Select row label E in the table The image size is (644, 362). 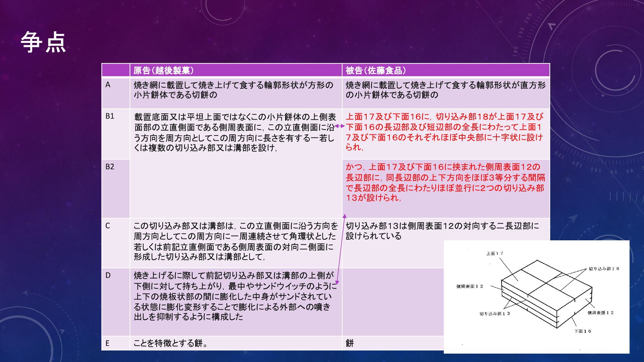tap(107, 343)
